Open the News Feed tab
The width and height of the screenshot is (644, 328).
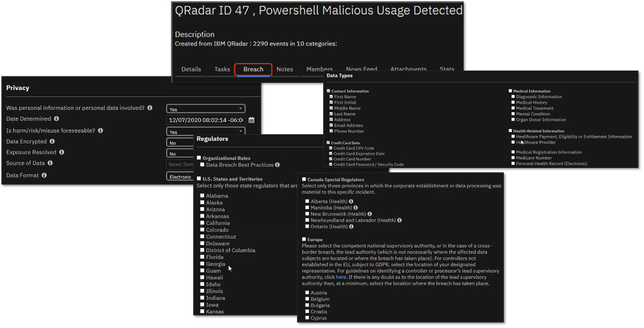(x=362, y=69)
